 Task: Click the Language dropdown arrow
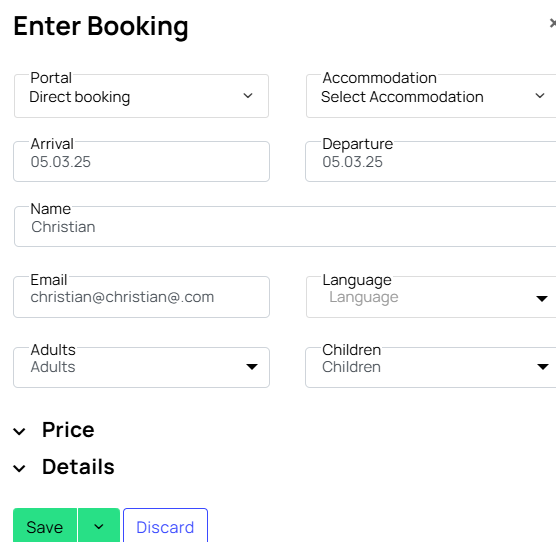[x=541, y=298]
